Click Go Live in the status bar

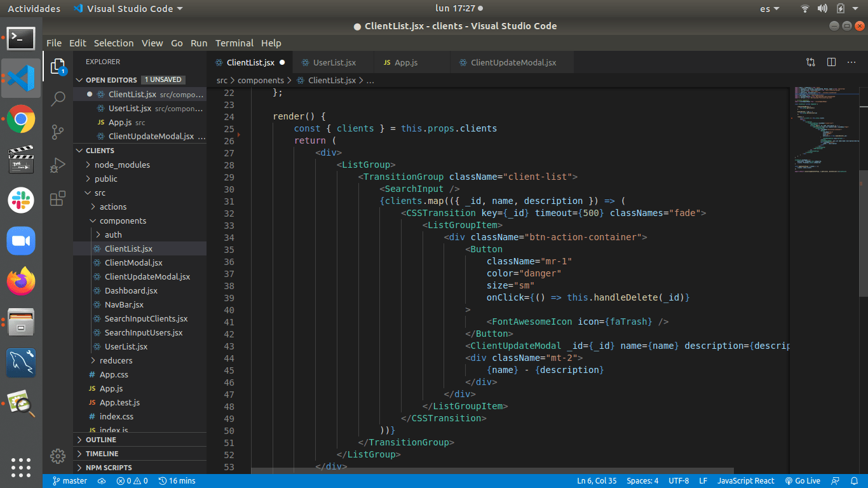[803, 481]
